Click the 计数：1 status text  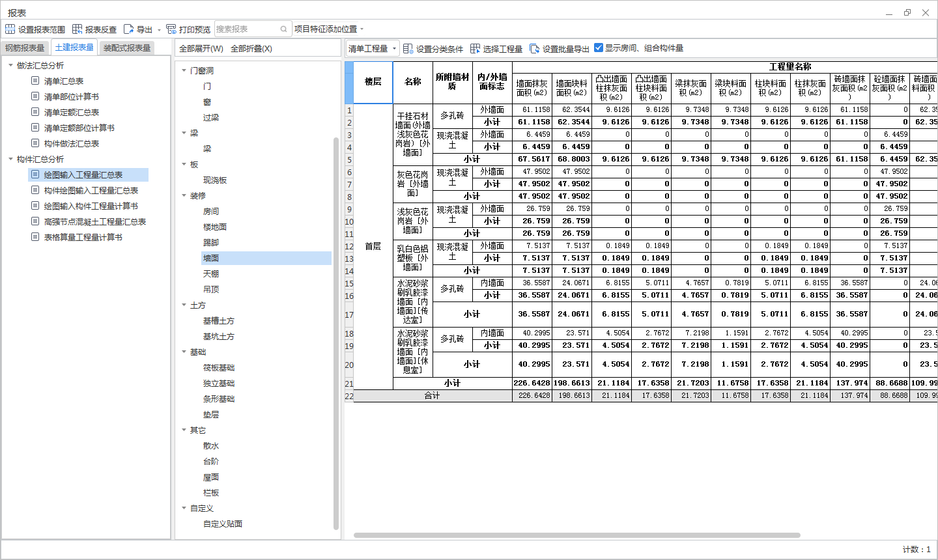[917, 550]
